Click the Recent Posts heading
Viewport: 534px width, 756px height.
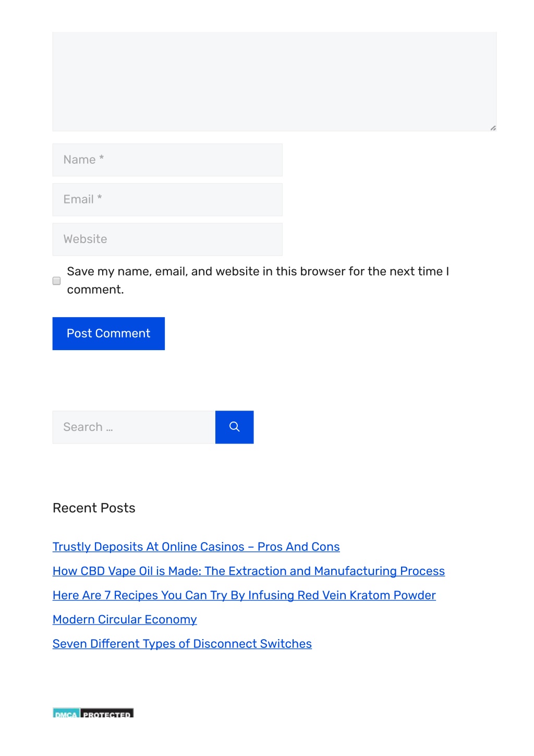click(94, 508)
